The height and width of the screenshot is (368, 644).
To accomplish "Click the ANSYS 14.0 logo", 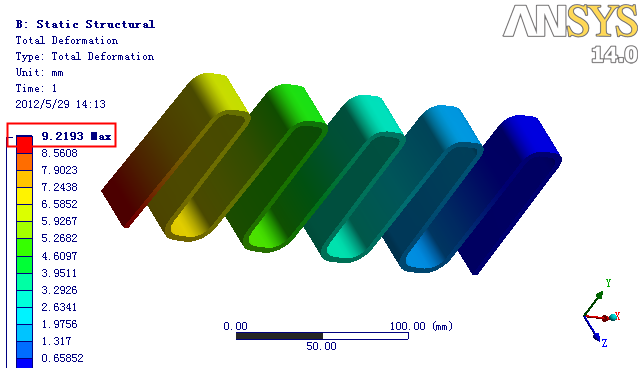I will [570, 33].
